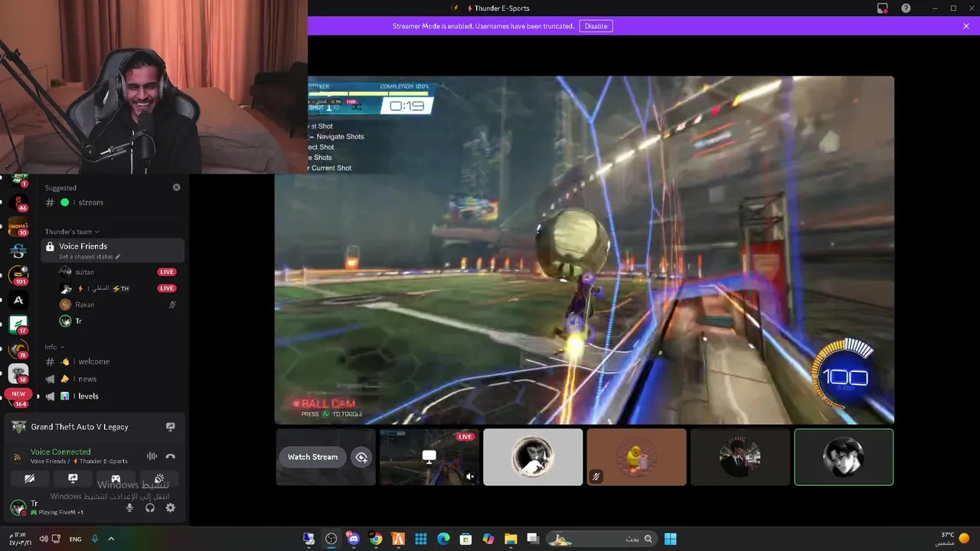The width and height of the screenshot is (980, 551).
Task: Click the Set a channel status pencil
Action: coord(118,257)
